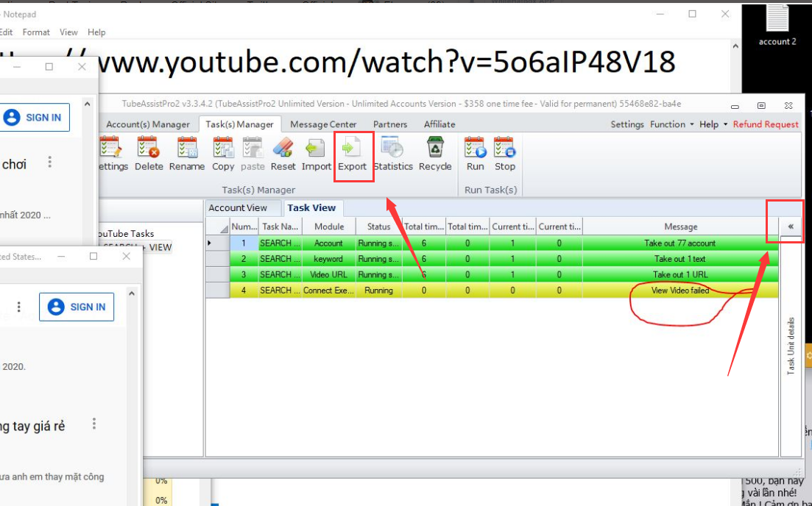Screen dimensions: 812x506
Task: Select the row with View Video failed message
Action: pyautogui.click(x=680, y=291)
